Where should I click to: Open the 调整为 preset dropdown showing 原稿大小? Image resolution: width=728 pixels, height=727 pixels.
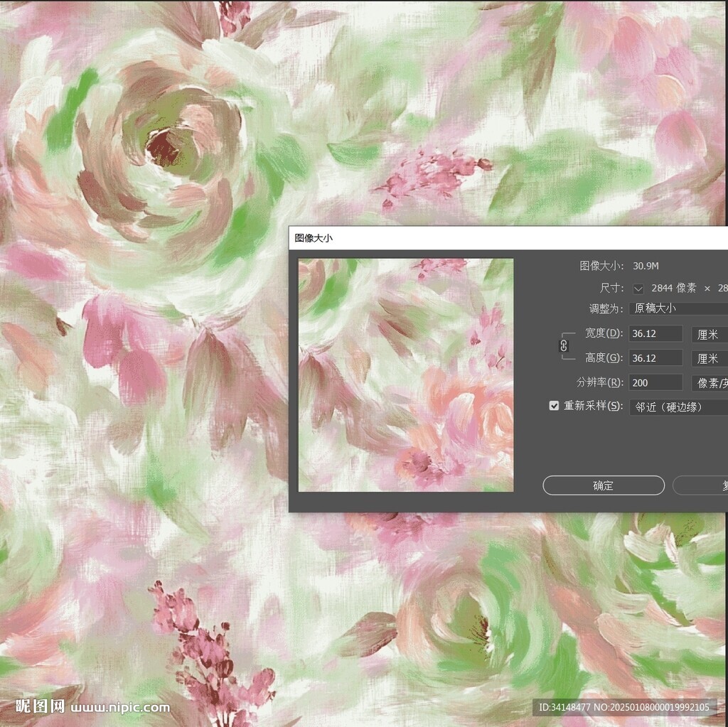click(x=678, y=308)
